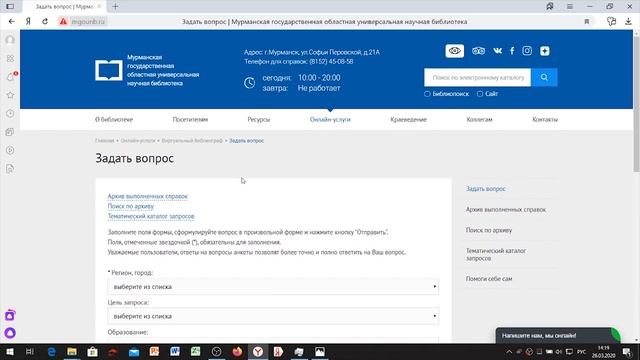
Task: Click the white plus social icon
Action: [x=544, y=51]
